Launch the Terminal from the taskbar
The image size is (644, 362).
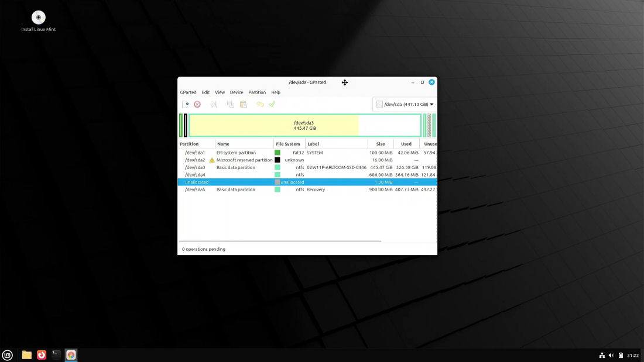(56, 354)
